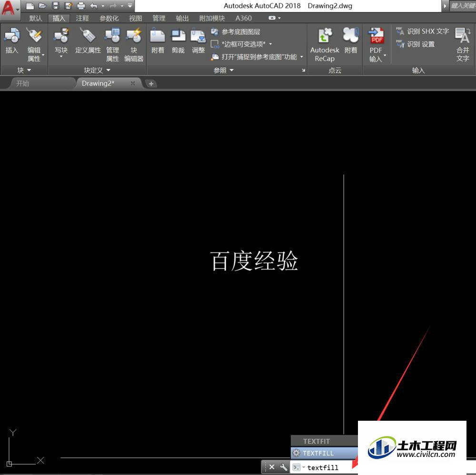Click the Open folder icon

pyautogui.click(x=42, y=6)
